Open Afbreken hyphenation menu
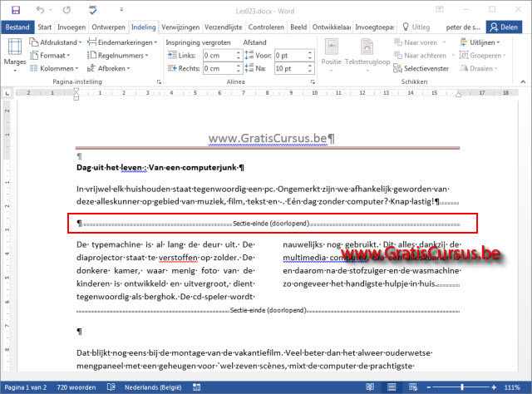 pos(109,68)
